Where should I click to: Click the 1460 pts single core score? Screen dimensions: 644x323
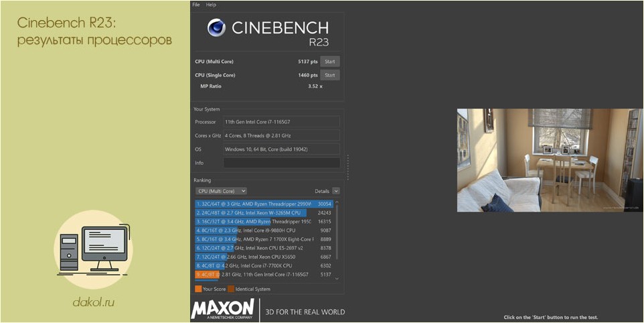coord(308,75)
